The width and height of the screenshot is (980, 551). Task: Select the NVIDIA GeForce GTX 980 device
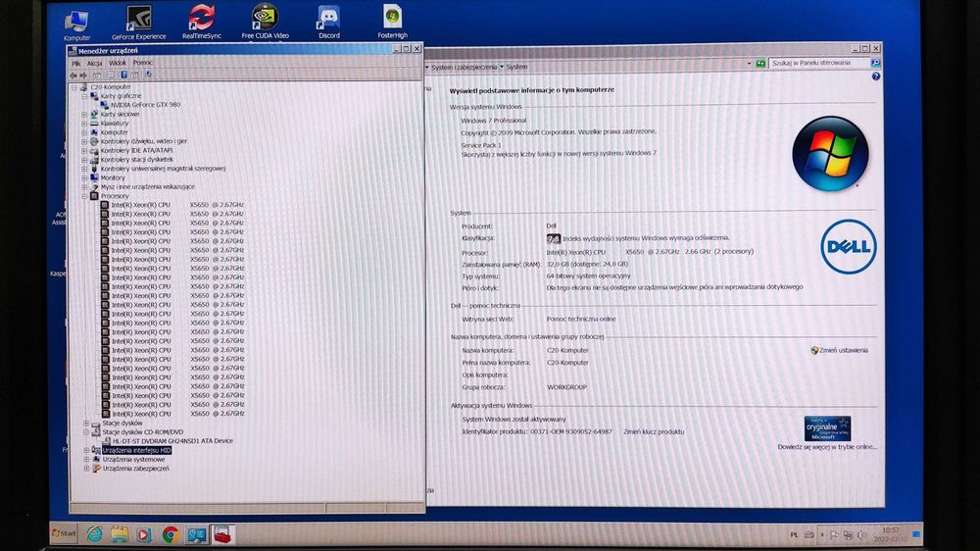(x=146, y=105)
